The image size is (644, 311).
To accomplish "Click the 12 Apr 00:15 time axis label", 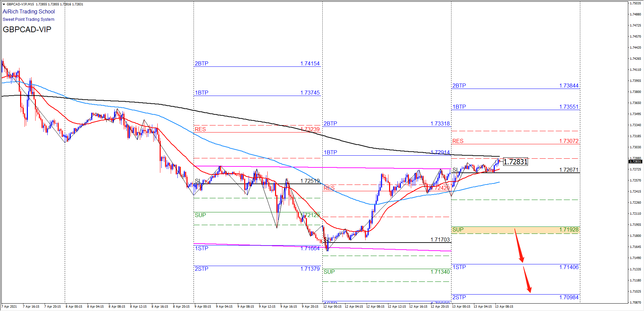I will tap(332, 306).
